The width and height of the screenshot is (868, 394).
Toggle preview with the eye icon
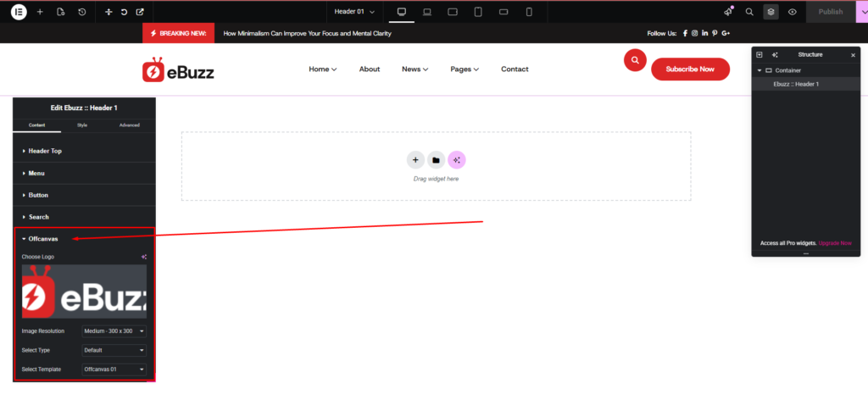(793, 12)
